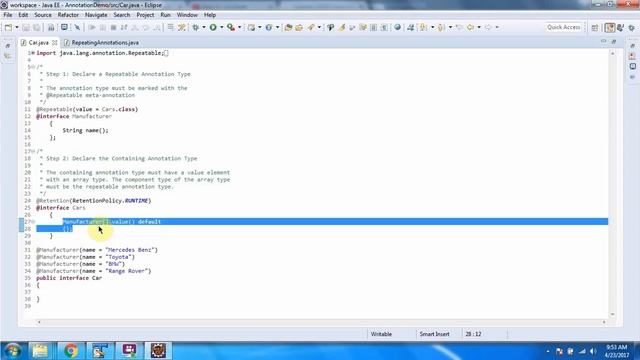
Task: Minimize the editor area
Action: 604,42
